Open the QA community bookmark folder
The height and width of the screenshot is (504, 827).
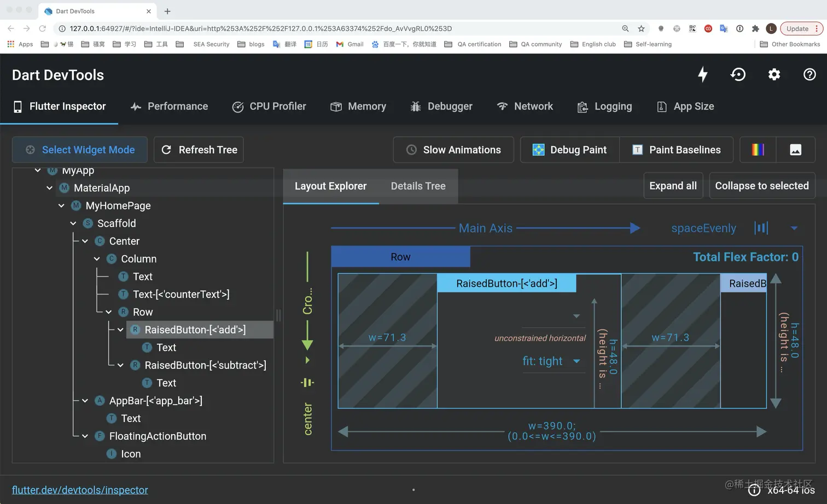[535, 44]
